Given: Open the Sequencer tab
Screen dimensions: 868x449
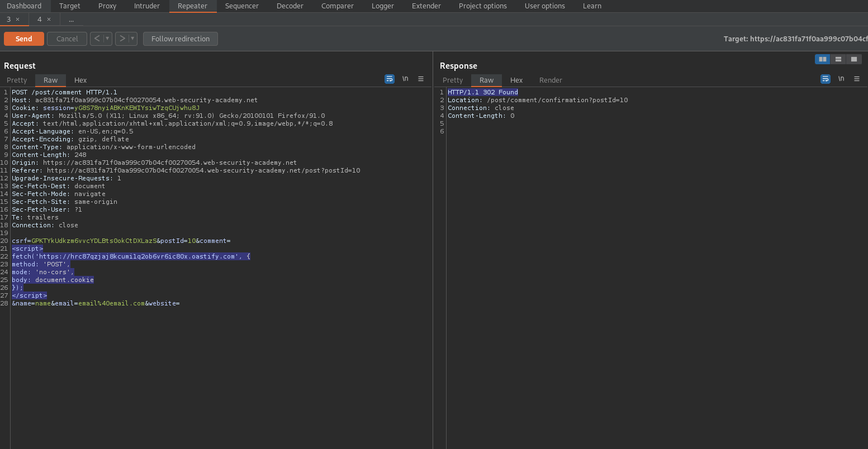Looking at the screenshot, I should [x=242, y=6].
